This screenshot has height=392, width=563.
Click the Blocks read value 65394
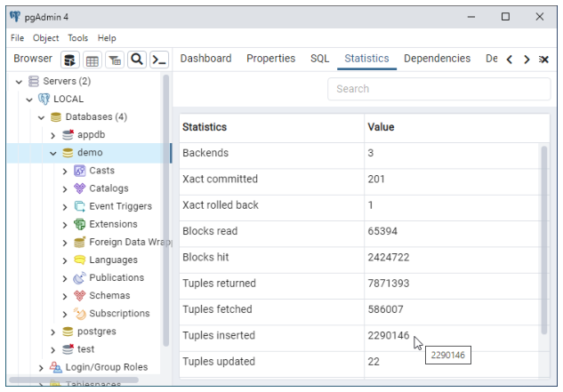point(382,231)
